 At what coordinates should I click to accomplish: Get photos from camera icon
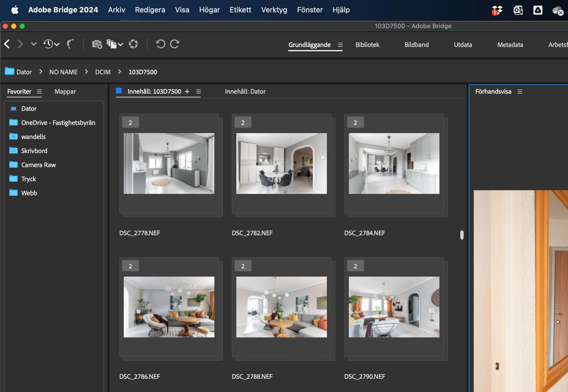[97, 44]
